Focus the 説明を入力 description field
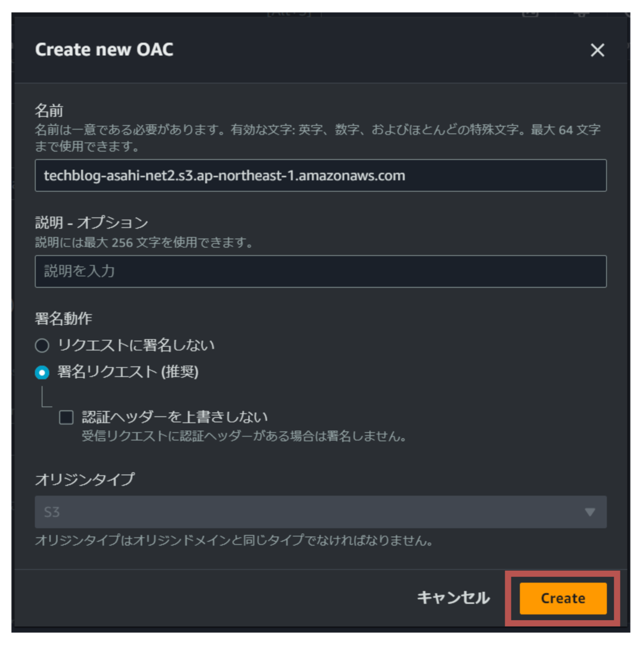The width and height of the screenshot is (644, 645). pos(320,271)
